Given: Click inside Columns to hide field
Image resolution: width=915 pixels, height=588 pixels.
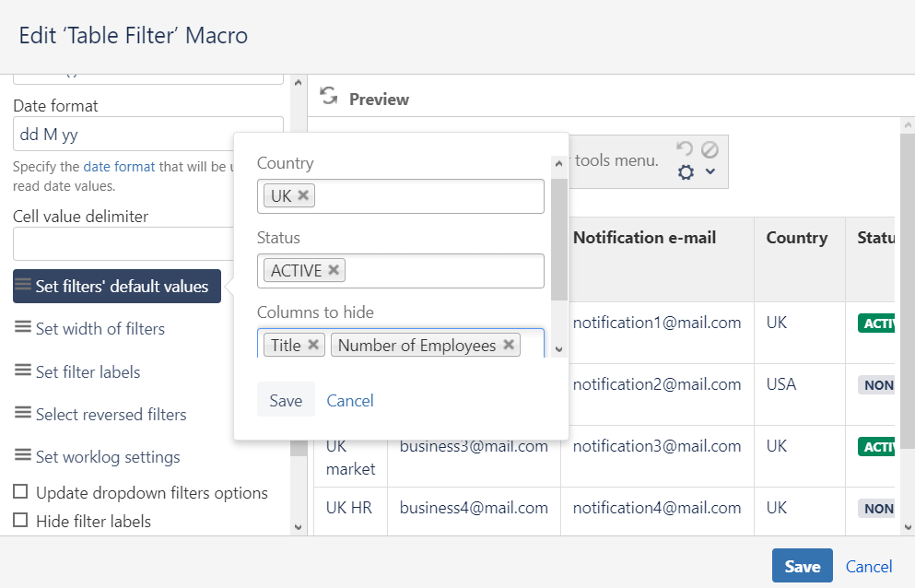Looking at the screenshot, I should click(400, 344).
